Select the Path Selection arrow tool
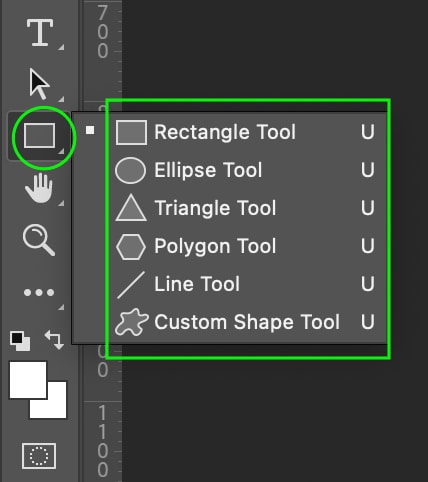Image resolution: width=428 pixels, height=482 pixels. (x=39, y=84)
